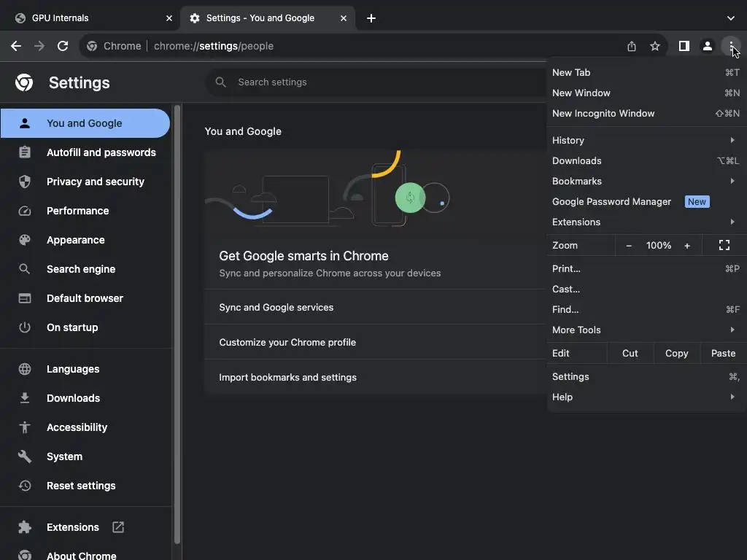Open the side panel icon
Viewport: 747px width, 560px height.
click(684, 46)
